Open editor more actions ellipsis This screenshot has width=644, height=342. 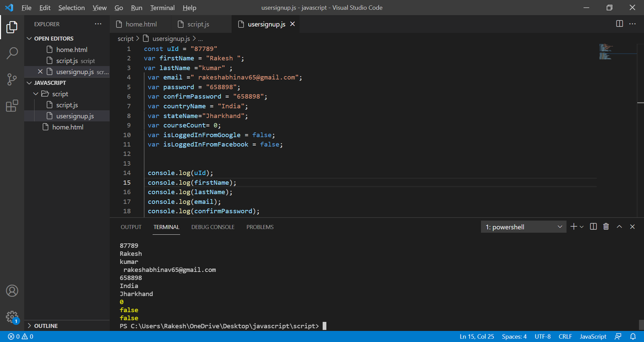tap(632, 24)
